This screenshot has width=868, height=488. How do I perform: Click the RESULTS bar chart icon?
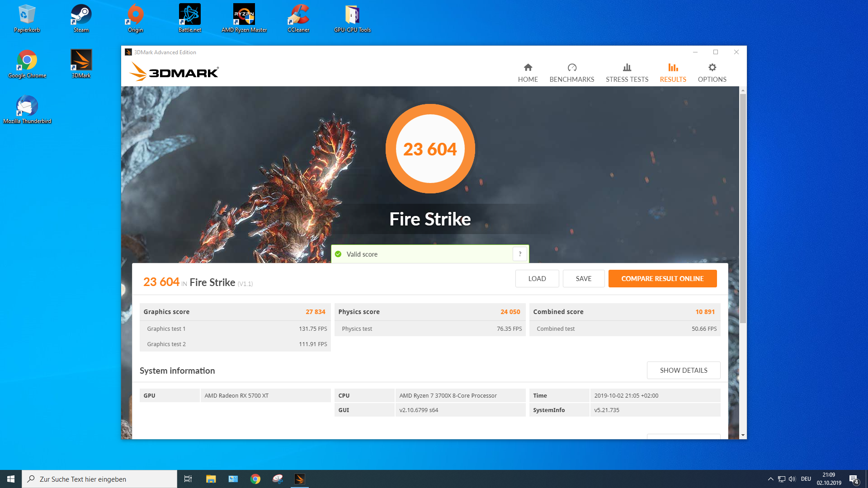pyautogui.click(x=673, y=68)
